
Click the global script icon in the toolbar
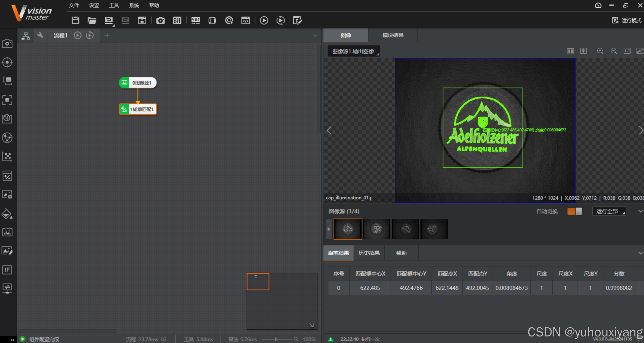(245, 20)
